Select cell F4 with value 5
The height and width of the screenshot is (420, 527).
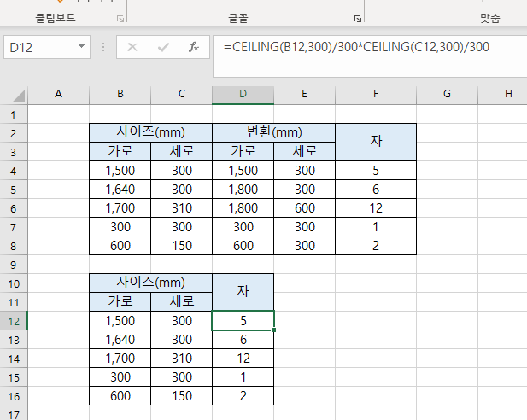click(376, 171)
